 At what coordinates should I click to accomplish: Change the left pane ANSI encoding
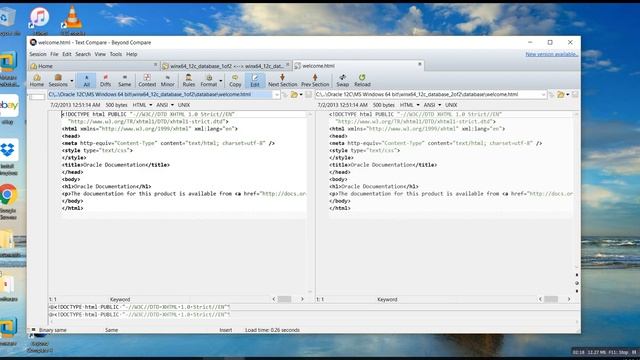click(x=165, y=105)
